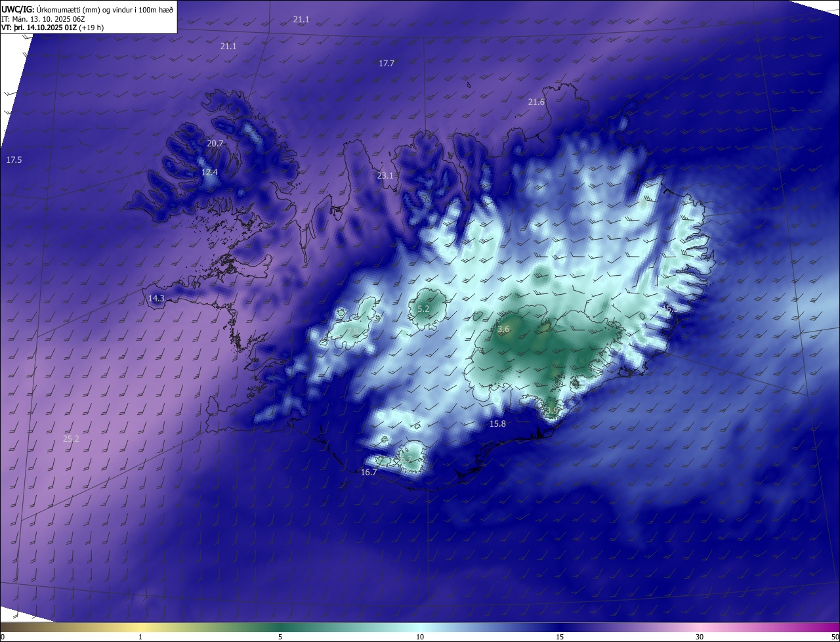The width and height of the screenshot is (840, 642).
Task: Click the 17.5 value over the ocean
Action: click(x=14, y=160)
